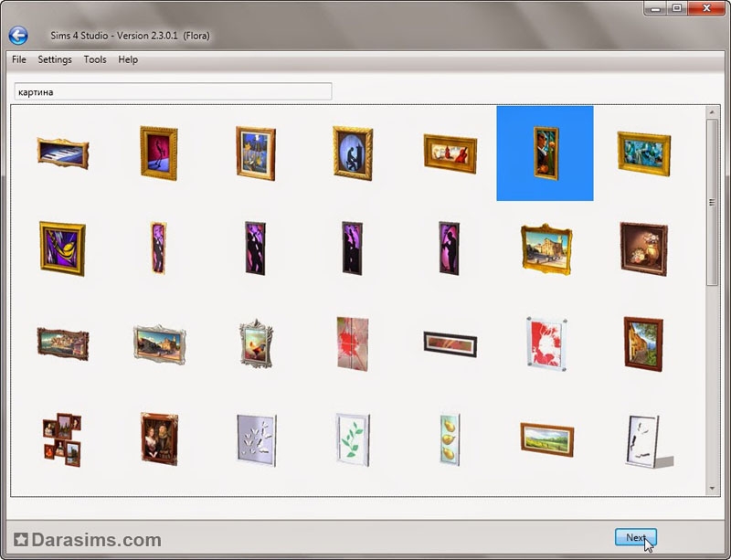The height and width of the screenshot is (560, 731).
Task: Select the wide black-framed abstract strip painting
Action: click(x=450, y=344)
